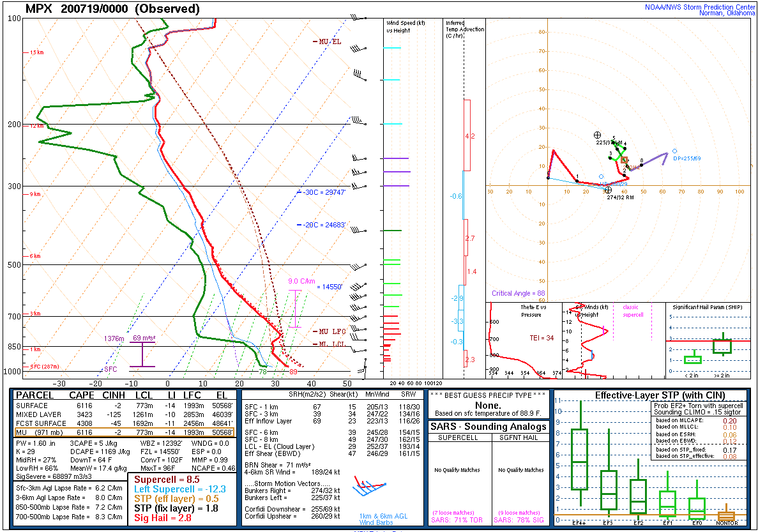This screenshot has height=532, width=758.
Task: Click the title "MPX 200719/0000 (Observed)"
Action: [x=112, y=9]
